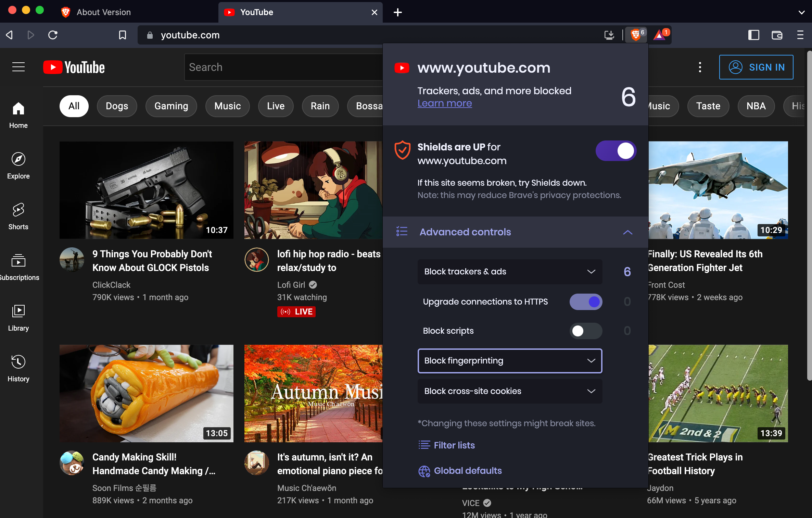Select the Gaming category chip
Image resolution: width=812 pixels, height=518 pixels.
coord(171,106)
